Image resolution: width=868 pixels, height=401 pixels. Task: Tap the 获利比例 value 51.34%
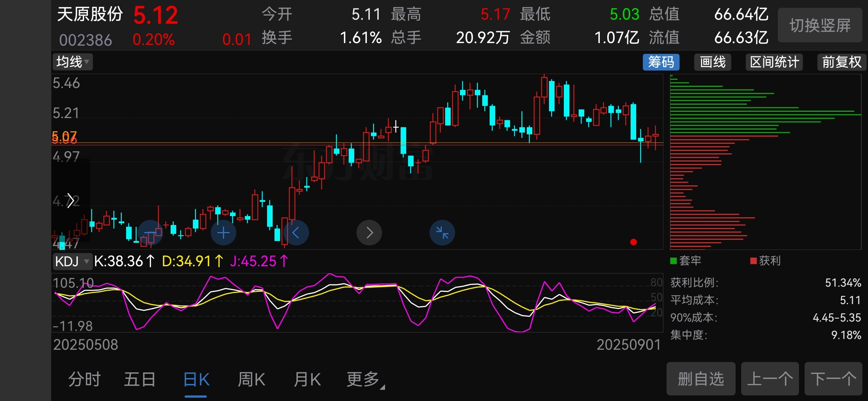click(x=843, y=283)
